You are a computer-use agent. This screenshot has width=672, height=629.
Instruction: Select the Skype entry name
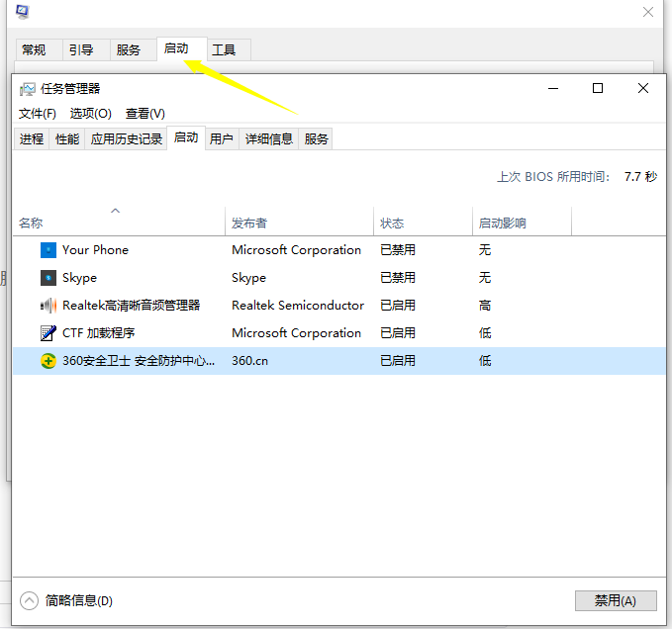coord(80,278)
